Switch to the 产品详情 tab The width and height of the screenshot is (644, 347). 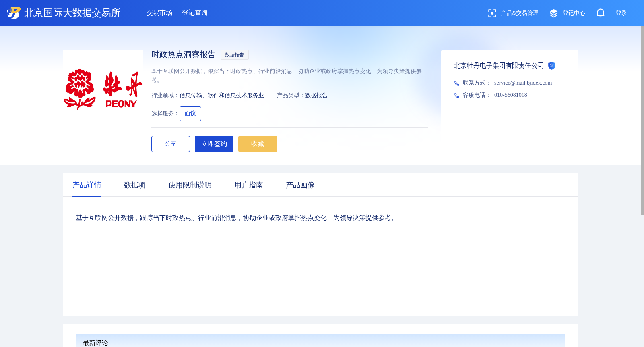[87, 185]
